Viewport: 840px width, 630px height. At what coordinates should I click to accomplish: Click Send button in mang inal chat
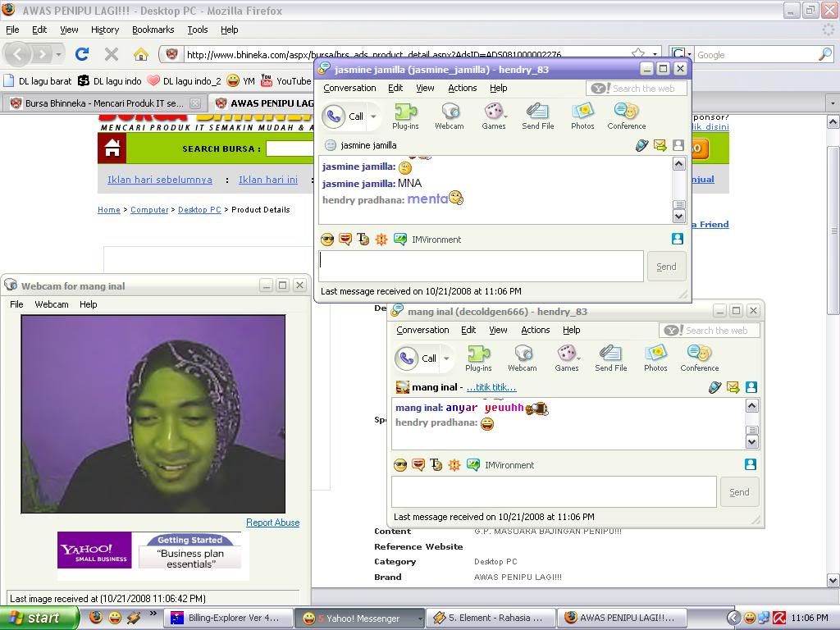(739, 492)
